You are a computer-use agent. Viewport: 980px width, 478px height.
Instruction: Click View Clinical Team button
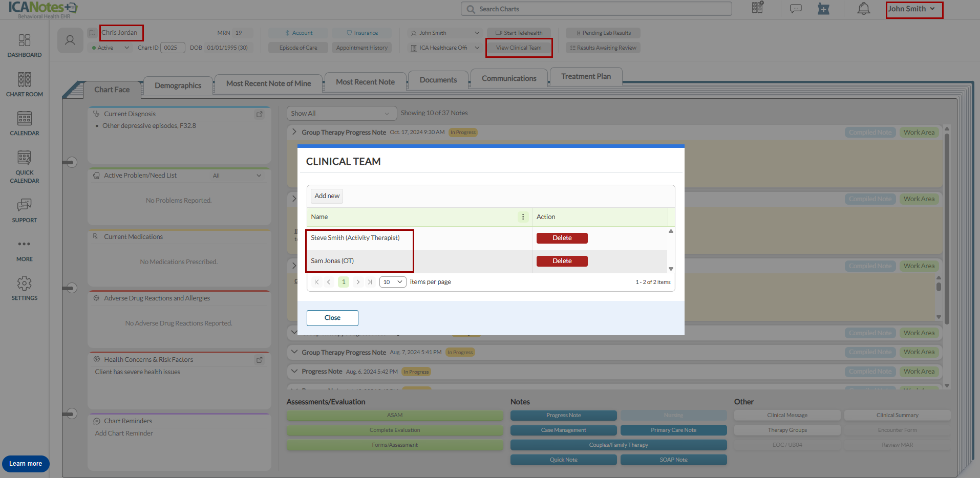[x=519, y=48]
